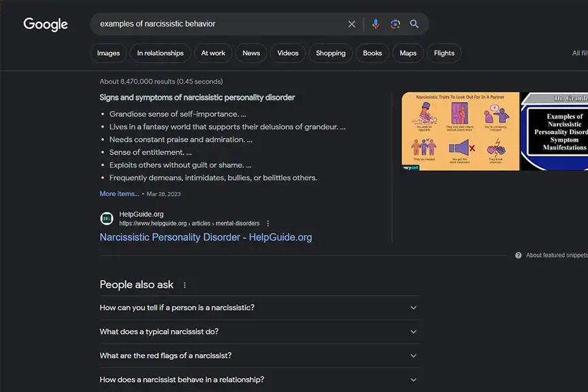Viewport: 588px width, 392px height.
Task: Click the About featured snippets help icon
Action: (519, 255)
